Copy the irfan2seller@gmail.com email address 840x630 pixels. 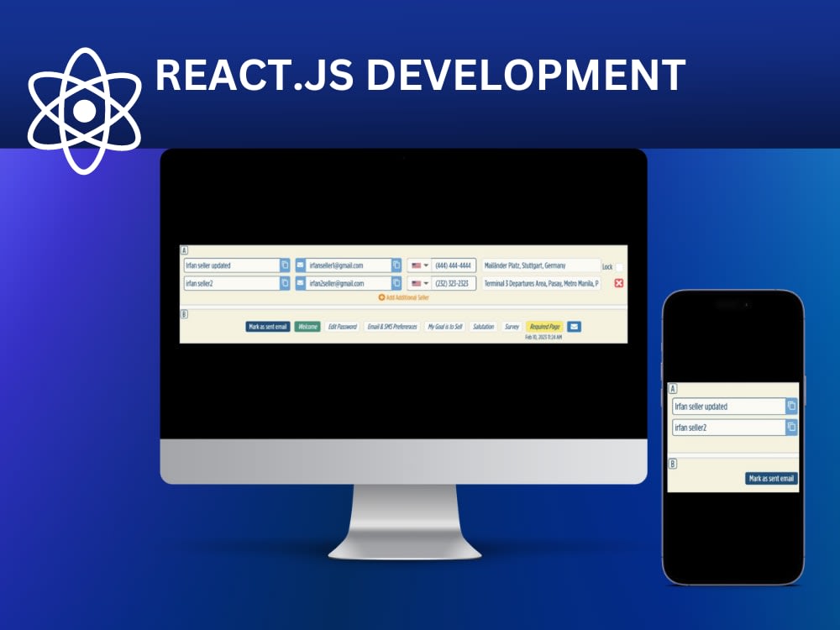[x=396, y=283]
